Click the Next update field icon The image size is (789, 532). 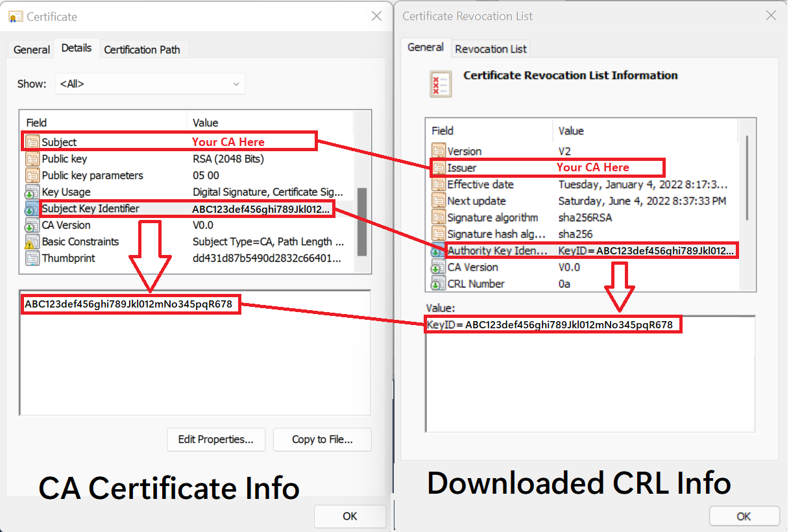439,201
